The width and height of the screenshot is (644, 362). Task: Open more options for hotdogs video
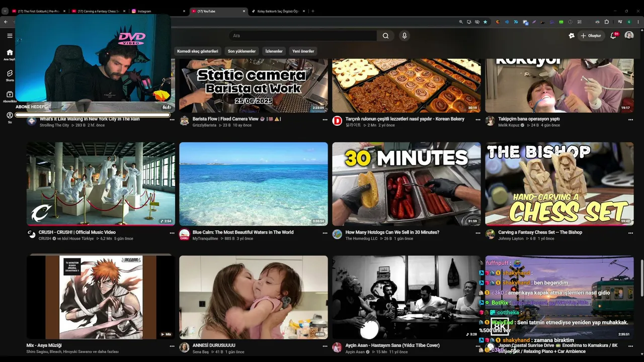click(478, 233)
